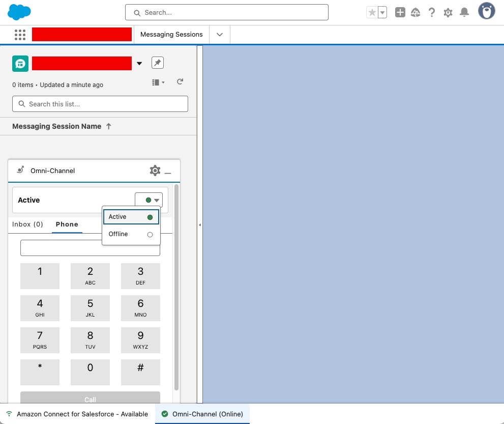Tap the star dial pad key
The height and width of the screenshot is (424, 504).
coord(40,372)
